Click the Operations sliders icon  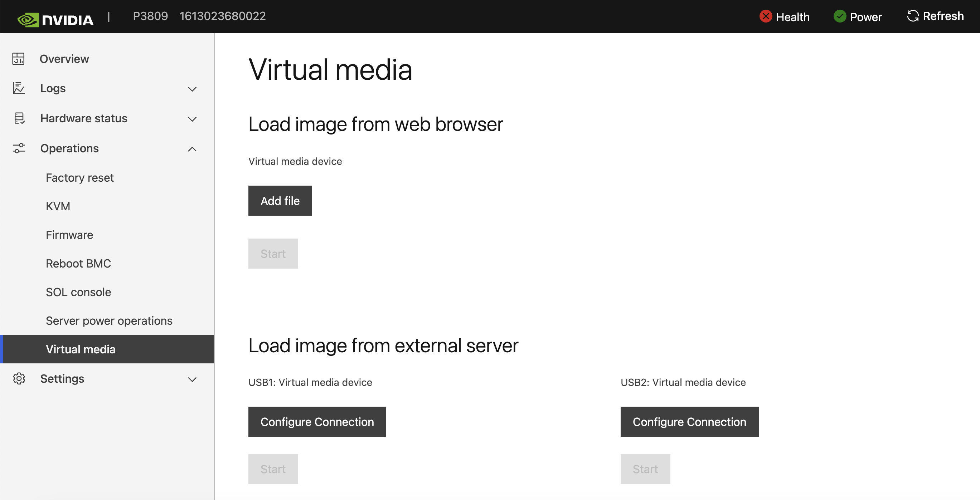19,148
